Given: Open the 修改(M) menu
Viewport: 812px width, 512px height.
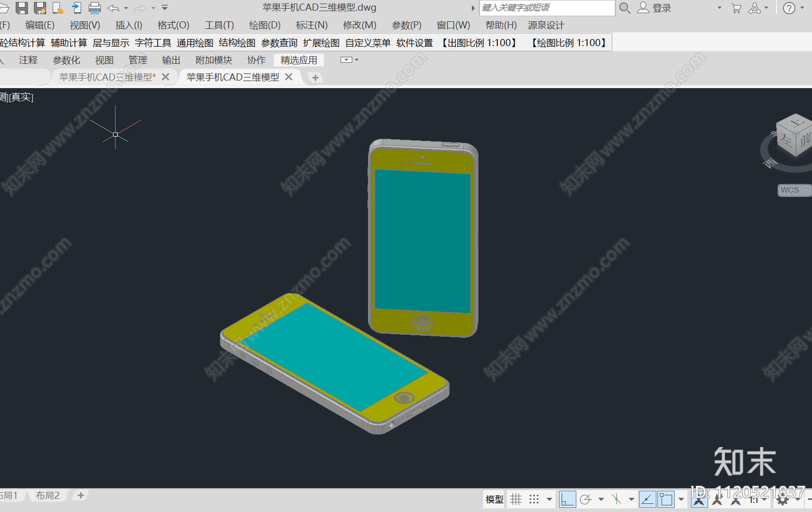Looking at the screenshot, I should coord(359,25).
